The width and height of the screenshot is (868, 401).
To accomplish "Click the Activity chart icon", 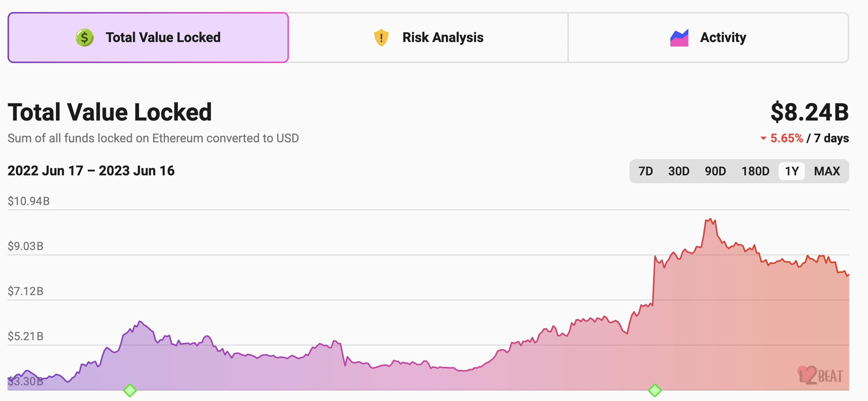I will [x=679, y=38].
